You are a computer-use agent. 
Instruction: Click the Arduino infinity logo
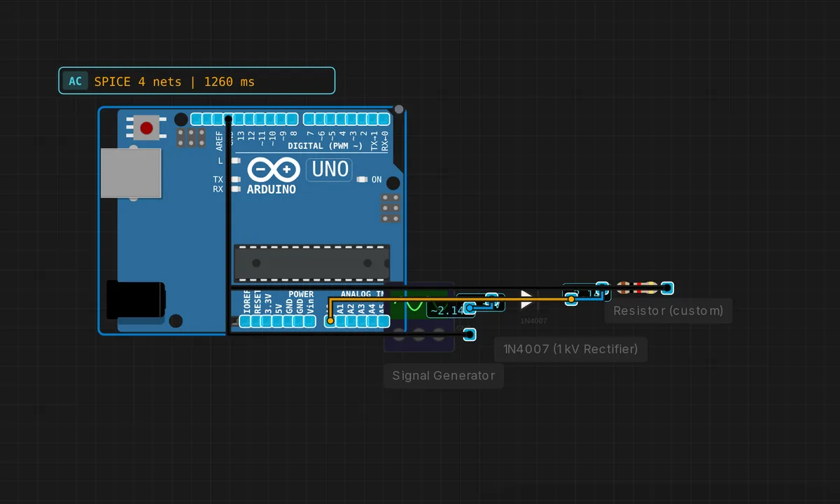(x=274, y=171)
